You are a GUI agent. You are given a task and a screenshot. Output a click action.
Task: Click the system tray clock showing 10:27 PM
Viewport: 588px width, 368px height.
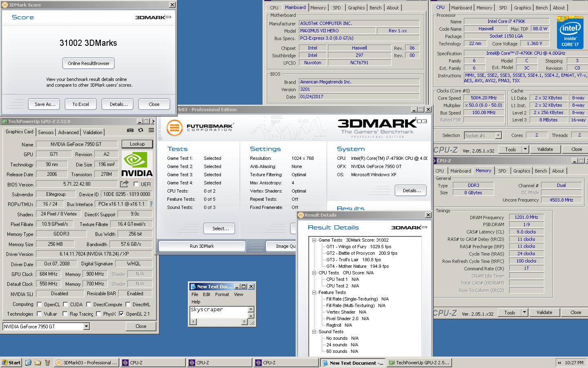tap(574, 363)
